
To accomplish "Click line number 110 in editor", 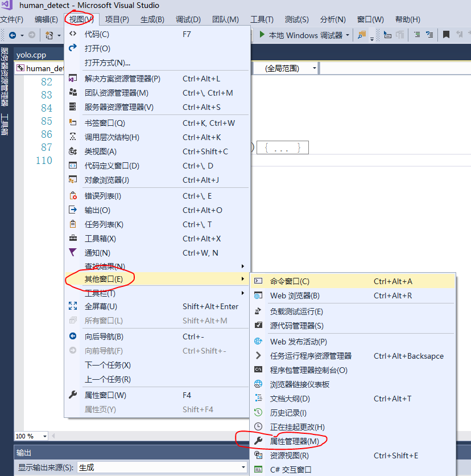I will point(44,161).
